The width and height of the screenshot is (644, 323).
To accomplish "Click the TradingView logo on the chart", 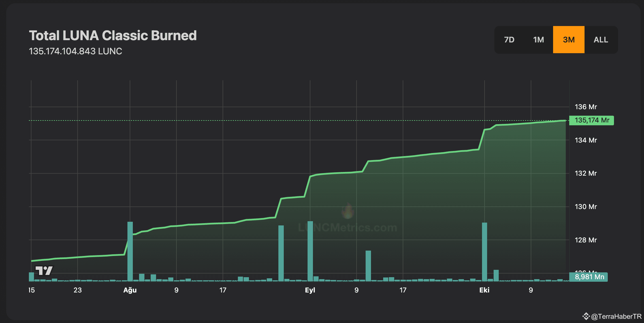I will click(44, 270).
